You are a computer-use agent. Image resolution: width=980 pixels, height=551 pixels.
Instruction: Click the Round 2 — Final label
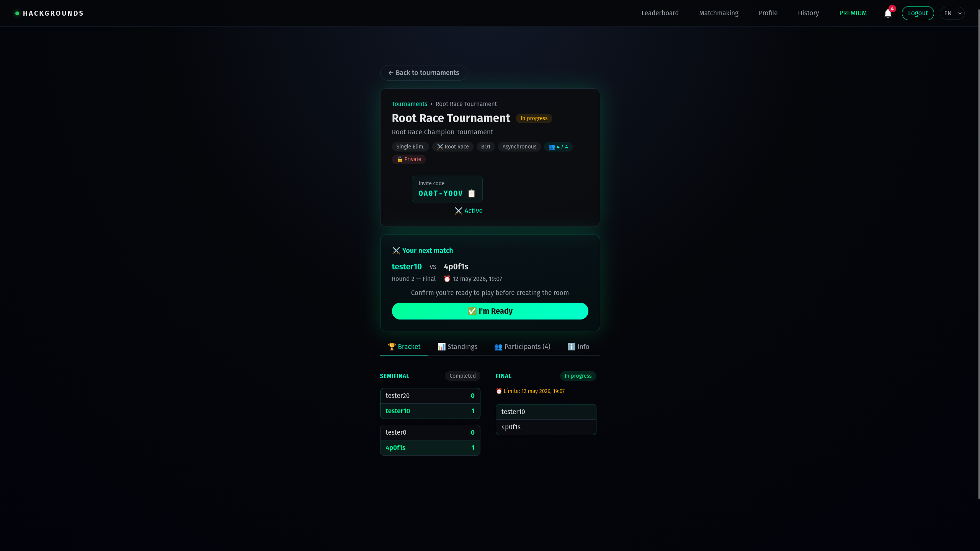pyautogui.click(x=413, y=279)
